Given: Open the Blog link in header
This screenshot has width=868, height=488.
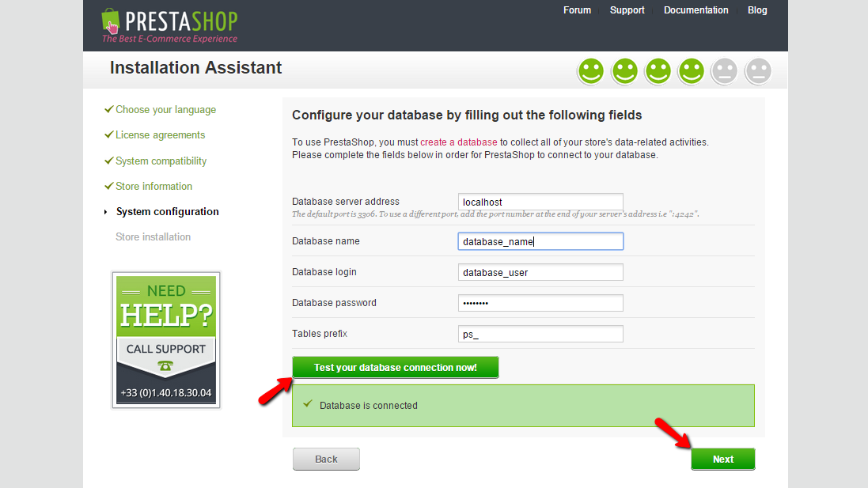Looking at the screenshot, I should (757, 10).
